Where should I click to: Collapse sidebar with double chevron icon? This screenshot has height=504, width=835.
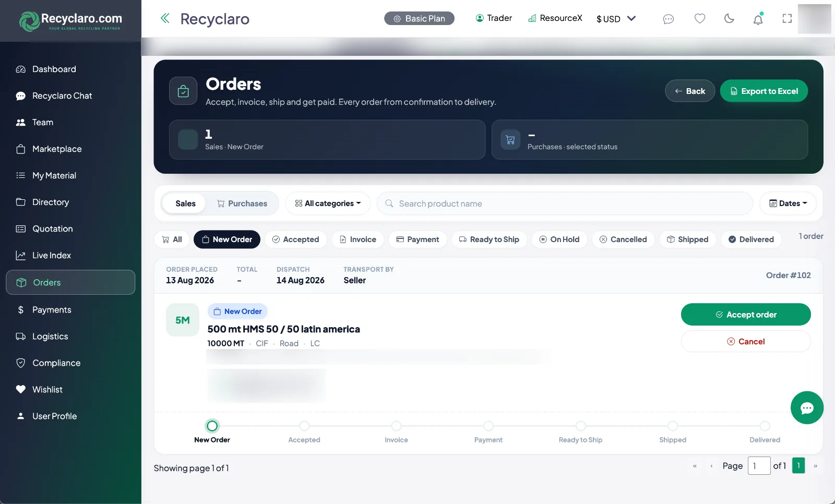tap(165, 18)
